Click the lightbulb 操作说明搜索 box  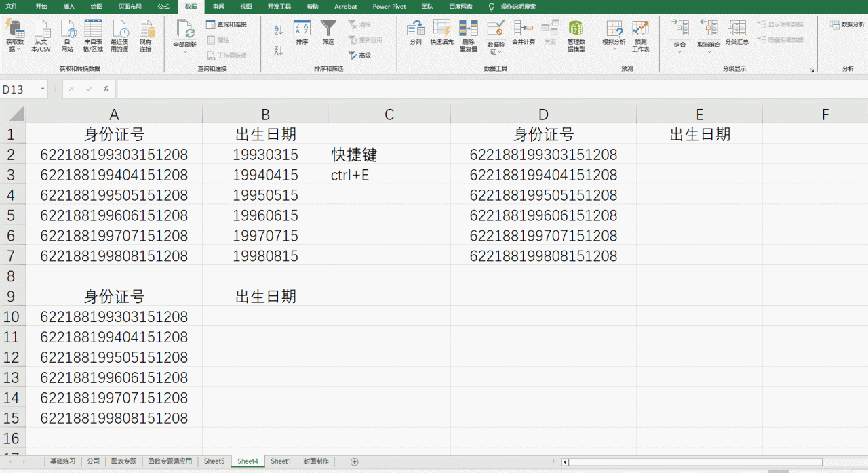click(513, 6)
